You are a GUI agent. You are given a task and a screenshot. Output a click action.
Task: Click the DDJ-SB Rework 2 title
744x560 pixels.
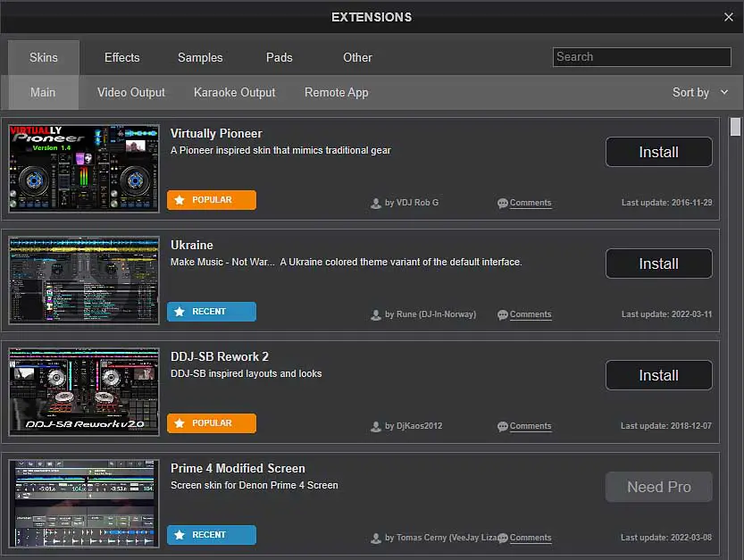coord(219,356)
